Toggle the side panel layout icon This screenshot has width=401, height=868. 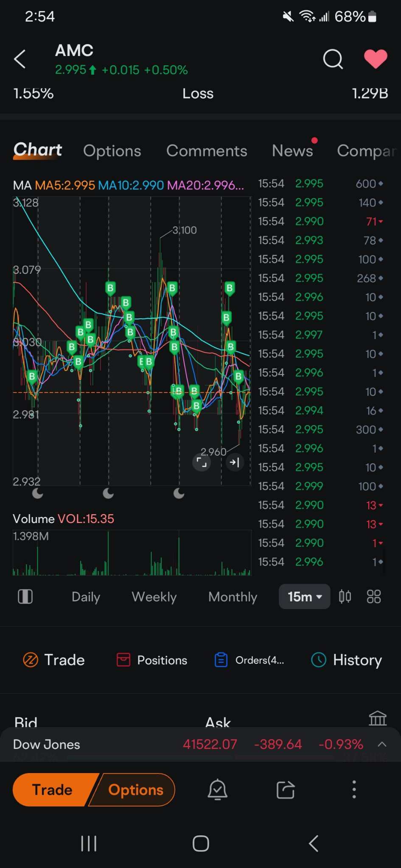tap(25, 597)
